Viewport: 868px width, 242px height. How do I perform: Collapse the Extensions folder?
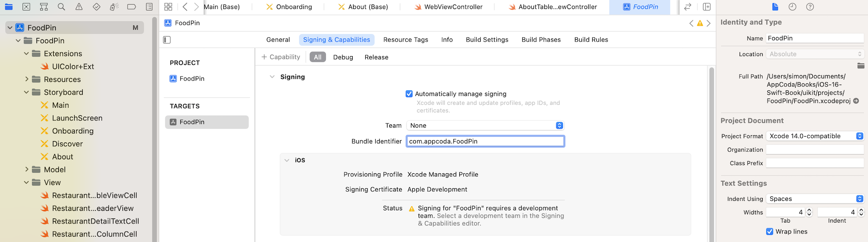[26, 53]
